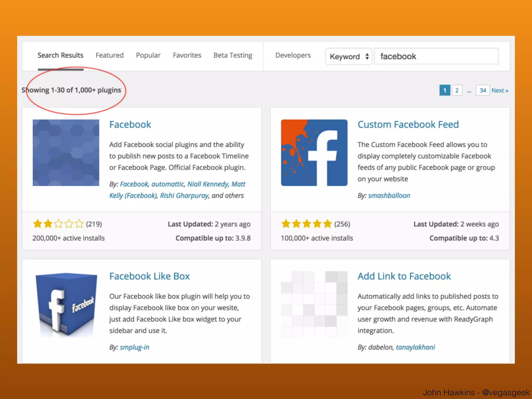Image resolution: width=532 pixels, height=399 pixels.
Task: Click the Facebook plugin star rating
Action: (58, 224)
